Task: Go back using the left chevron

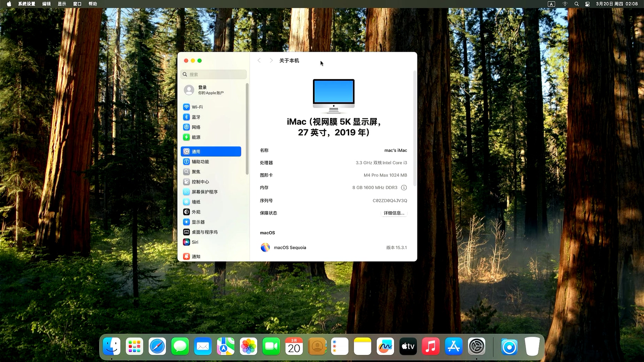Action: tap(259, 61)
